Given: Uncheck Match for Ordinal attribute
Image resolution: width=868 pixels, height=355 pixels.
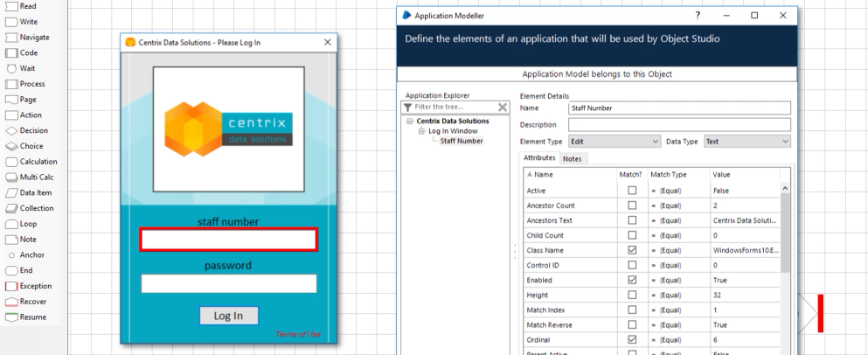Looking at the screenshot, I should point(632,339).
